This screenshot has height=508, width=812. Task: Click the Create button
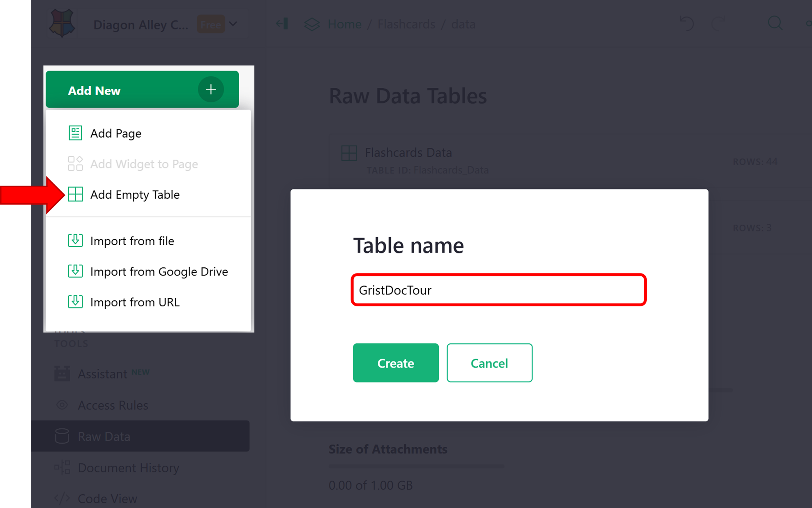click(396, 363)
